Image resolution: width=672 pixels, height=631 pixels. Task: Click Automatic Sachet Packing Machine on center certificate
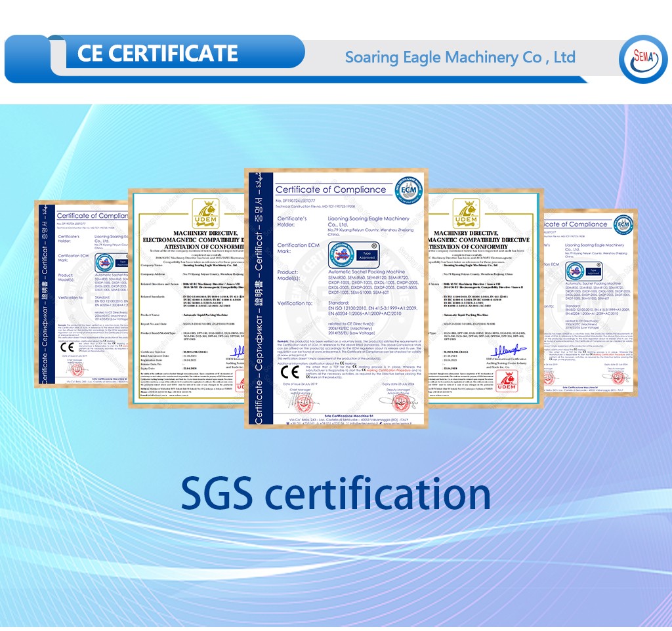click(366, 272)
